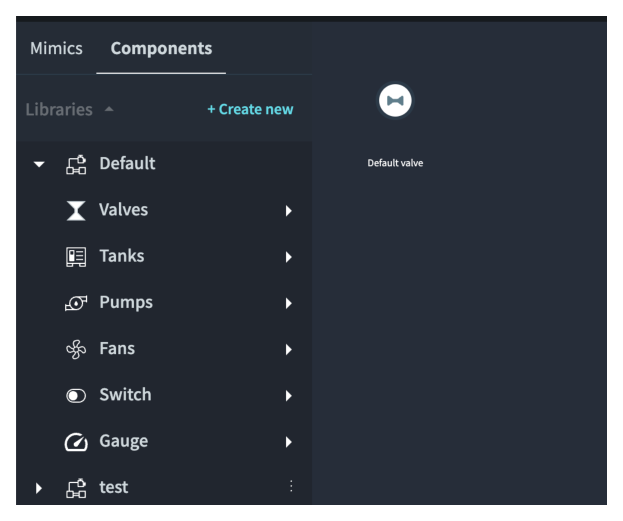Select the Switch category label

(125, 395)
